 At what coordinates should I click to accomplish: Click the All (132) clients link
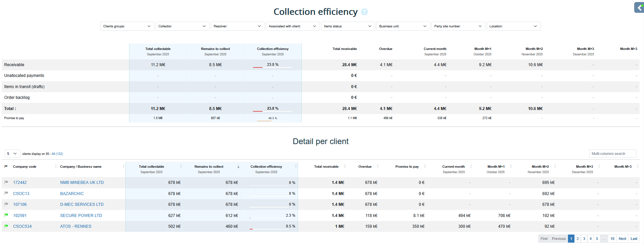click(x=57, y=154)
